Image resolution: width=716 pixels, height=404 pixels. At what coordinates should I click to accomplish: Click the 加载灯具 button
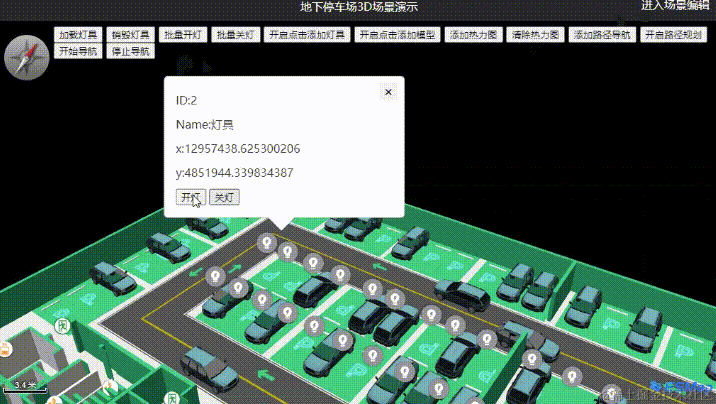(x=78, y=35)
